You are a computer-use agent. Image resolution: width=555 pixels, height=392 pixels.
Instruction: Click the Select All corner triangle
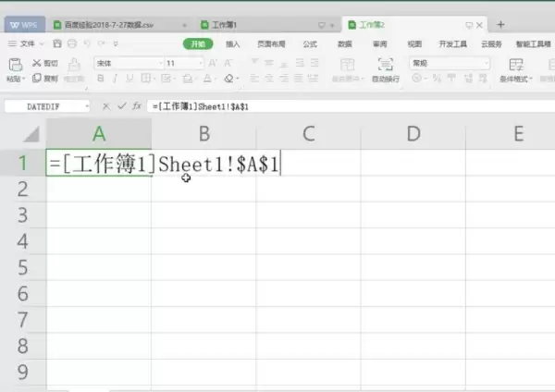click(31, 135)
